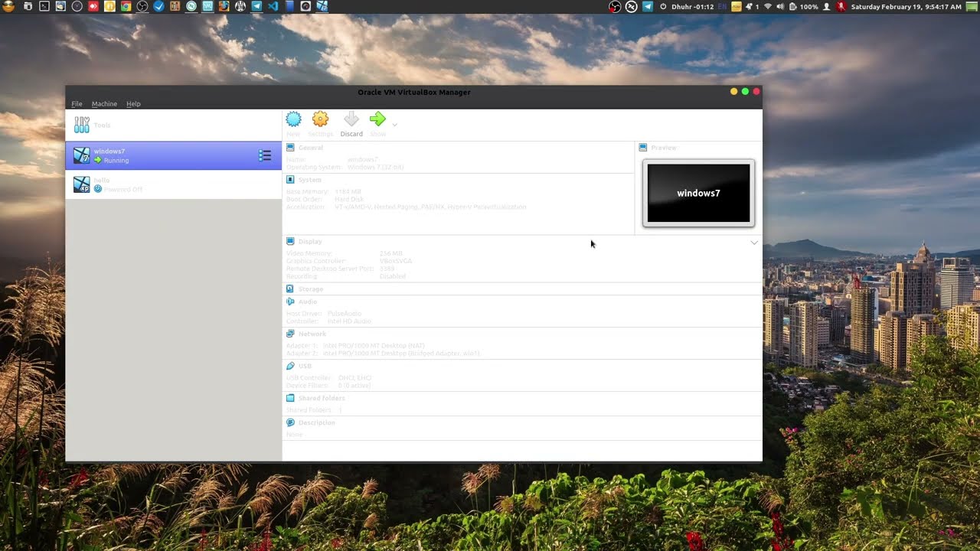The height and width of the screenshot is (551, 980).
Task: Click the USB section header
Action: click(305, 366)
